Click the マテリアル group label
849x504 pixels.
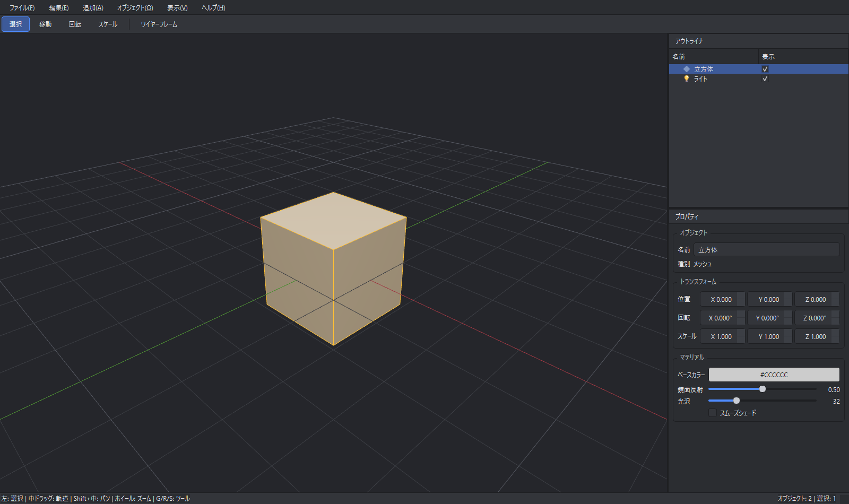pos(692,358)
